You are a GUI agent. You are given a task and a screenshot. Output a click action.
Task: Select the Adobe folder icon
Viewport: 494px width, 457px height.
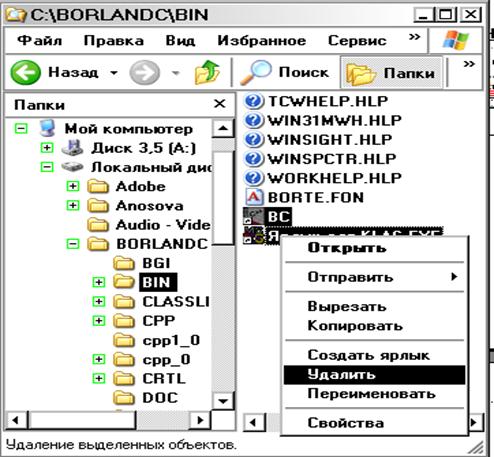[x=98, y=186]
